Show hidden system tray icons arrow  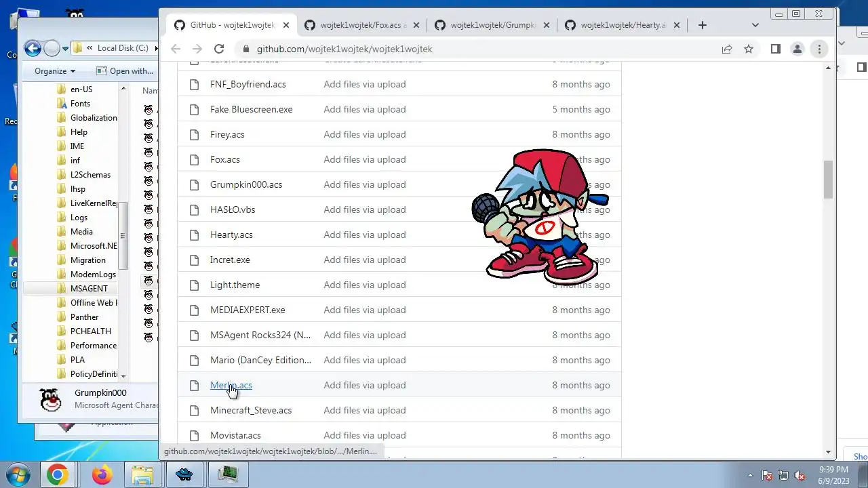click(x=750, y=475)
